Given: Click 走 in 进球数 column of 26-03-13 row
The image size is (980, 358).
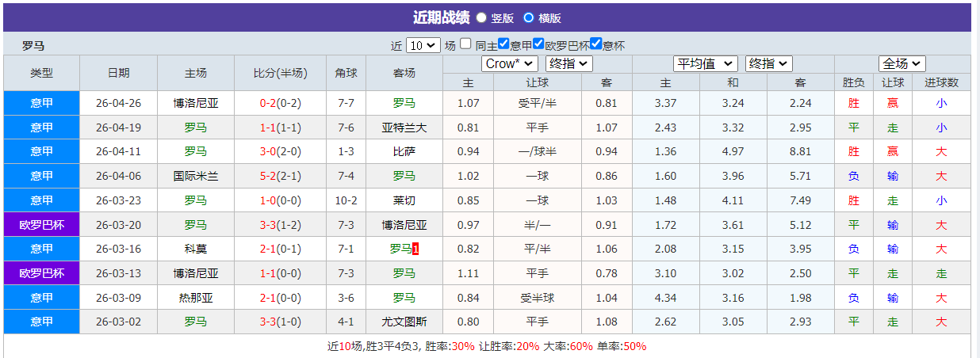Looking at the screenshot, I should tap(941, 273).
